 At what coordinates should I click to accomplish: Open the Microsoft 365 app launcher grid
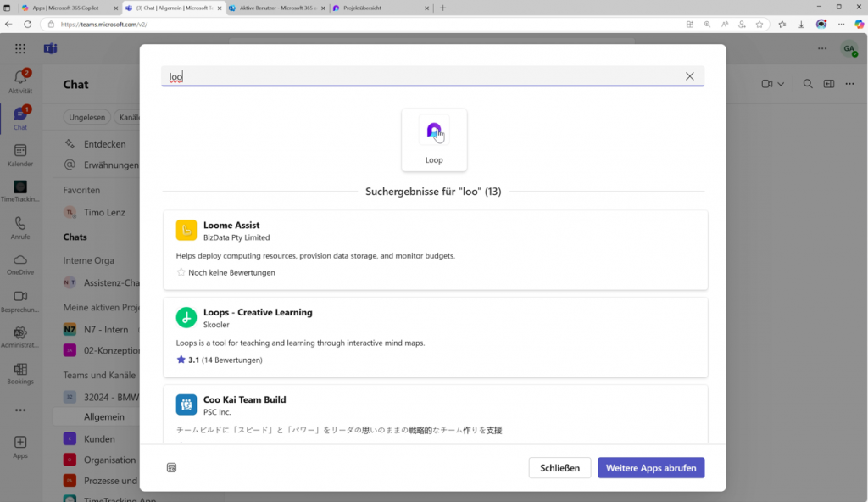click(20, 49)
